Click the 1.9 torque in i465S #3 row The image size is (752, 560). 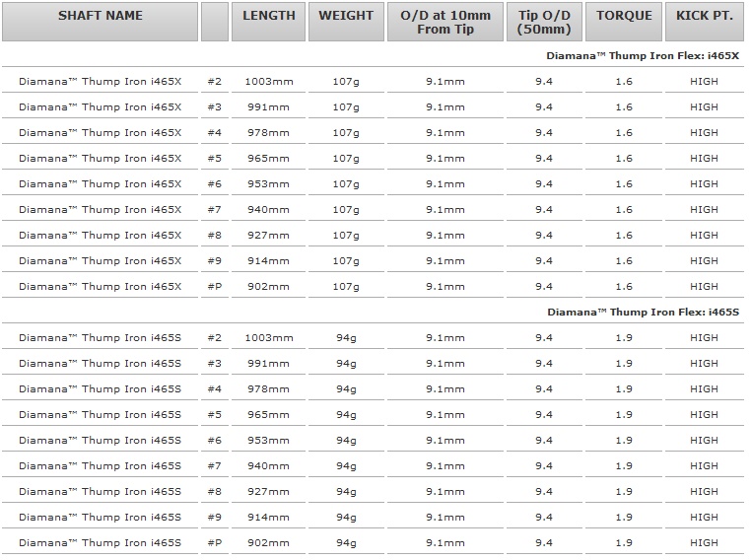(x=624, y=364)
